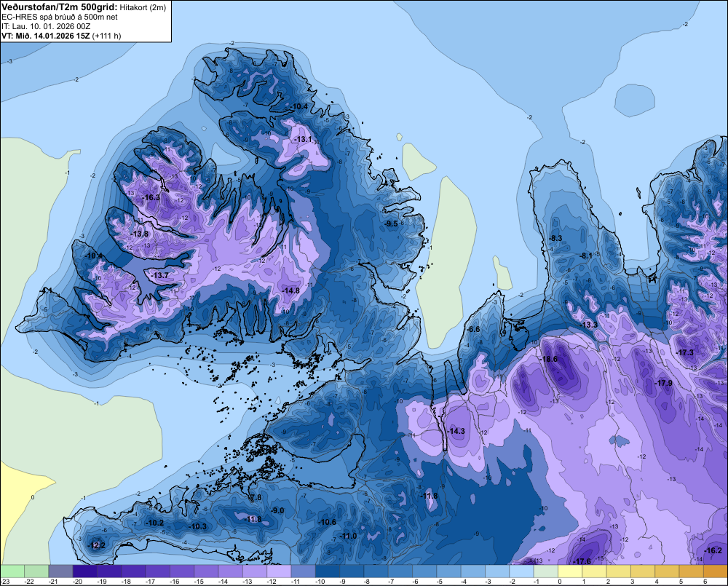This screenshot has height=586, width=728.
Task: Select the line 'EC-HRES spá brúuð á 500m net'
Action: pos(60,17)
